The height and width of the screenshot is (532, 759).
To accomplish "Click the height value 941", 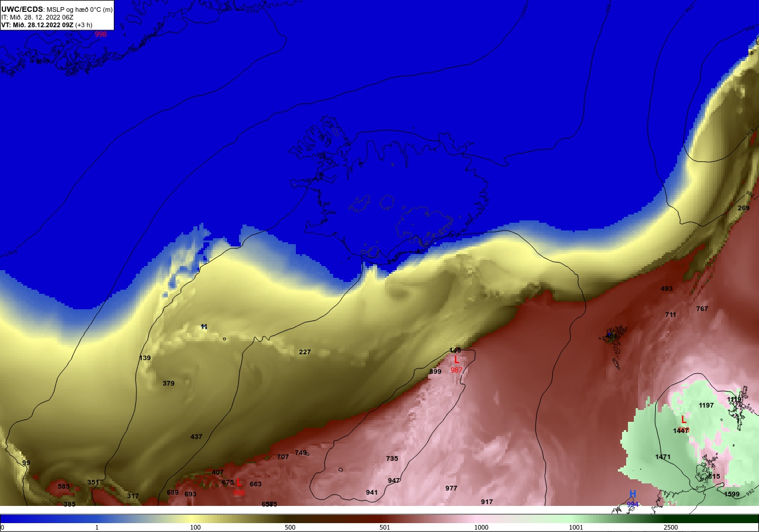I will (372, 492).
